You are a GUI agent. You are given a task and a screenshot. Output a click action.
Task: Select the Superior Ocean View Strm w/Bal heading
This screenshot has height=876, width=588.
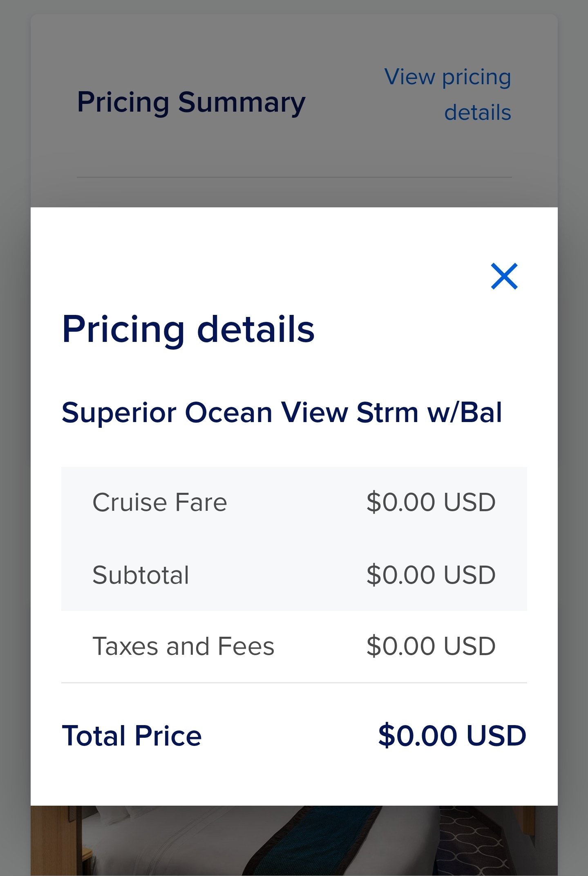(x=282, y=412)
